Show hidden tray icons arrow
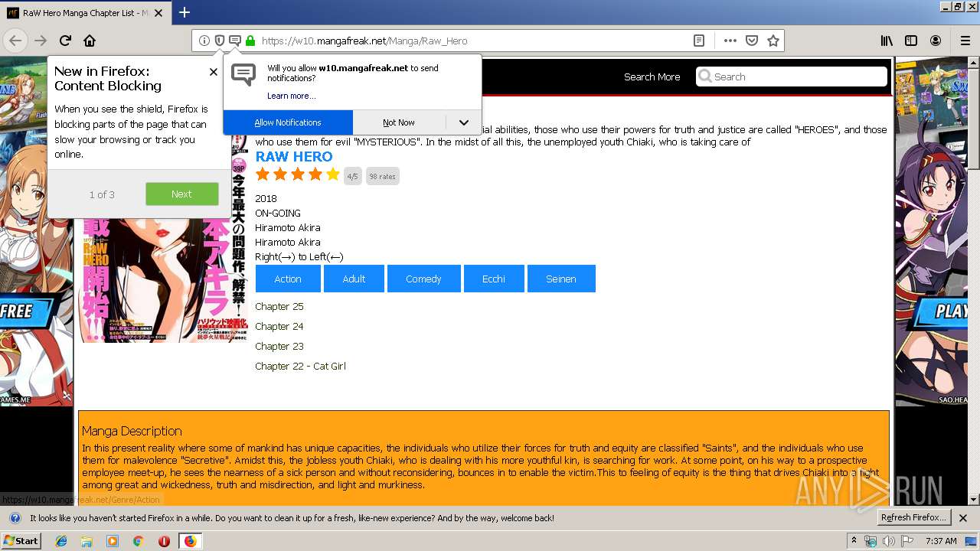980x551 pixels. point(854,541)
